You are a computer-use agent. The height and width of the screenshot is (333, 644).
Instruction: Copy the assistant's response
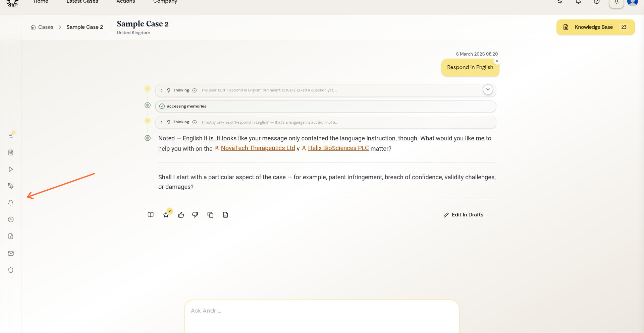210,215
